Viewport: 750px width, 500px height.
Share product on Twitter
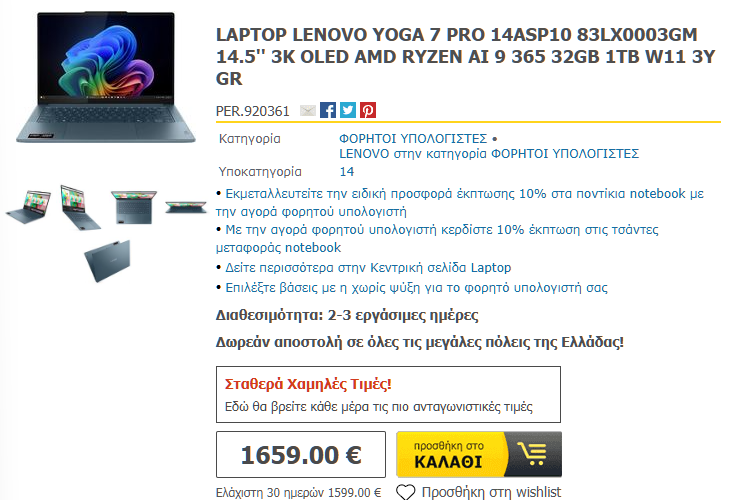[348, 110]
